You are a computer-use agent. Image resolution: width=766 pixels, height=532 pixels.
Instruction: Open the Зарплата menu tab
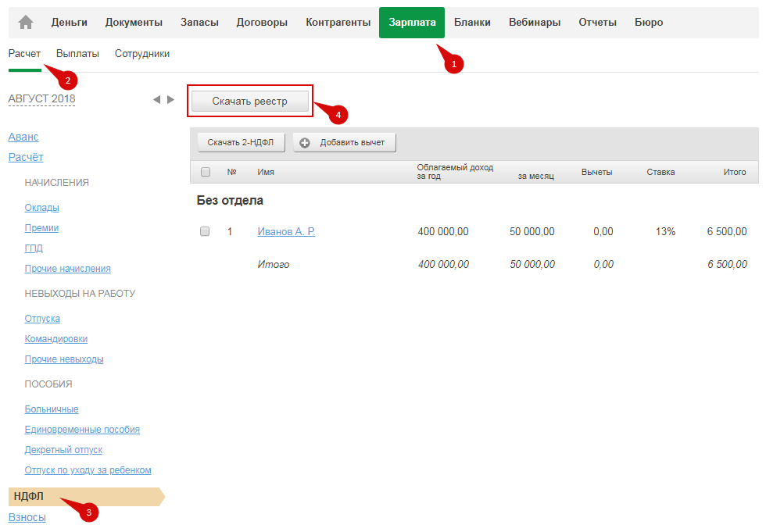412,23
